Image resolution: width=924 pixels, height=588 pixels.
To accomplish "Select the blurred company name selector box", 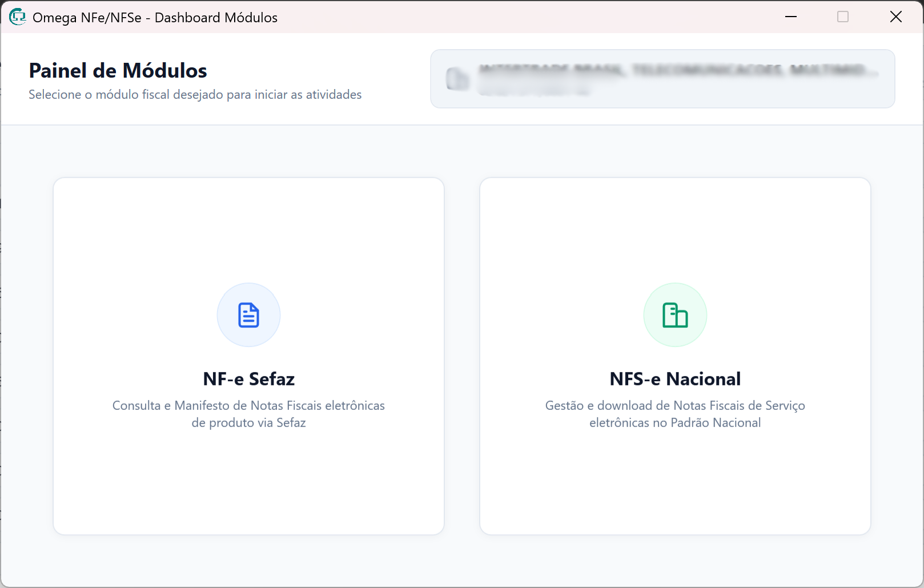I will click(662, 79).
